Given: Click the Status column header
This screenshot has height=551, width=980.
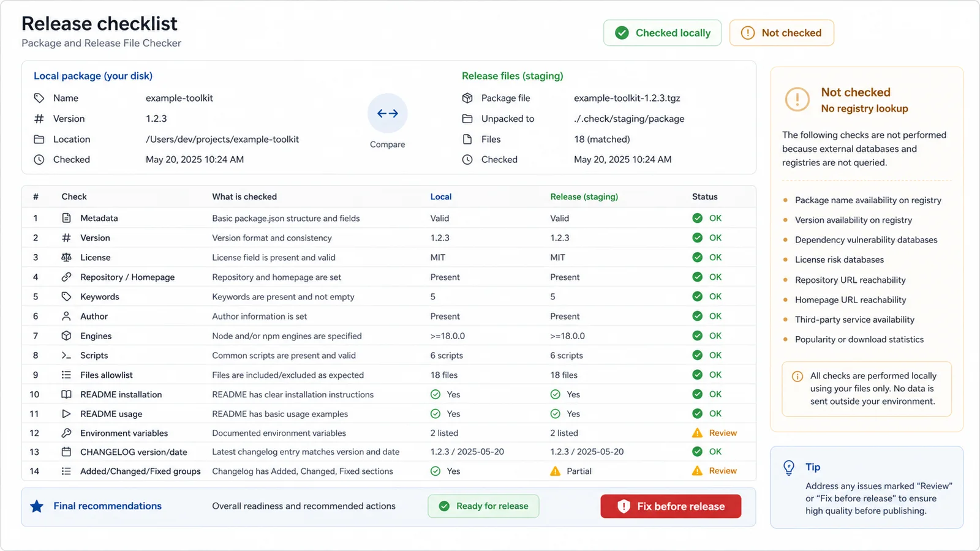Looking at the screenshot, I should 705,197.
